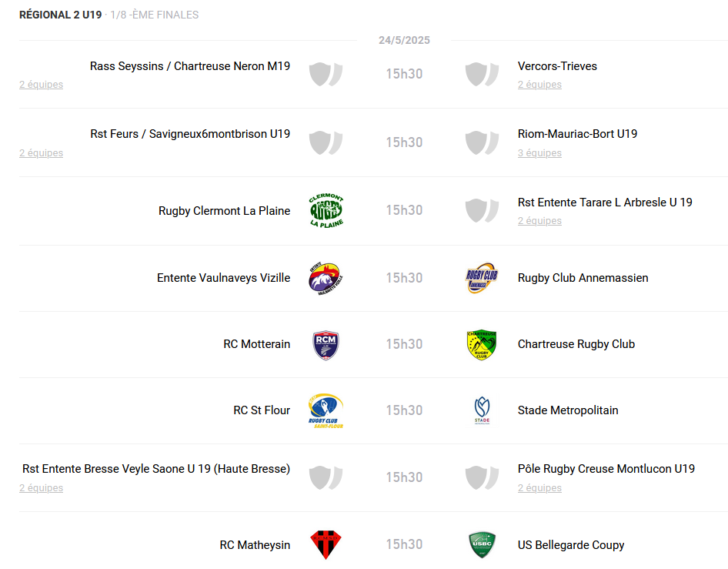This screenshot has height=569, width=728.
Task: Open the Chartreuse Rugby Club crest
Action: [x=482, y=345]
